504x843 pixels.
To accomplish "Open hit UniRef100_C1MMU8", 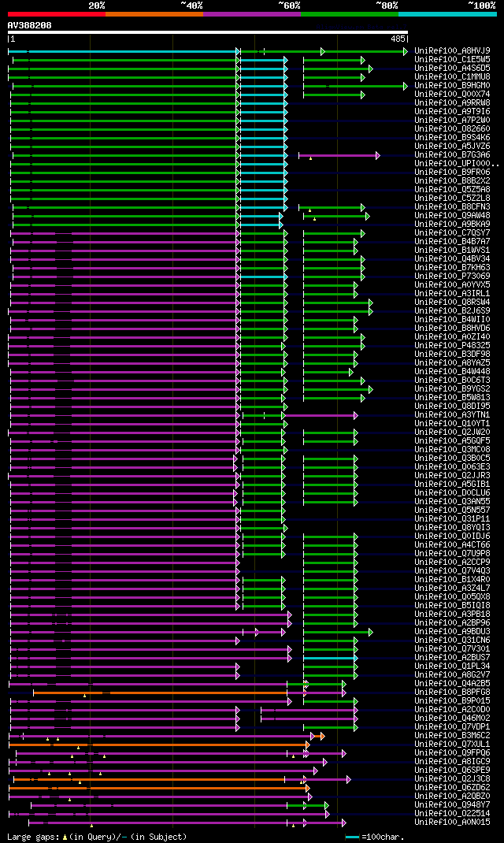I will pos(452,77).
